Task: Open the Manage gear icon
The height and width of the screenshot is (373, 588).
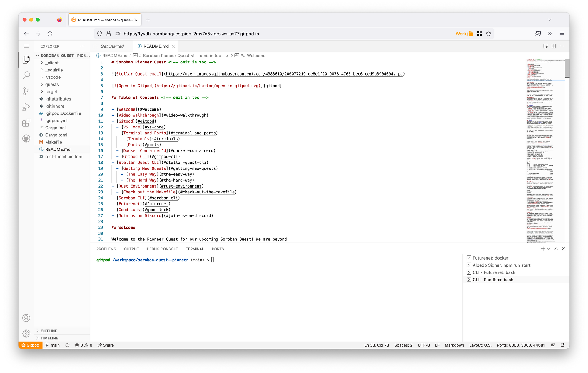Action: (26, 333)
